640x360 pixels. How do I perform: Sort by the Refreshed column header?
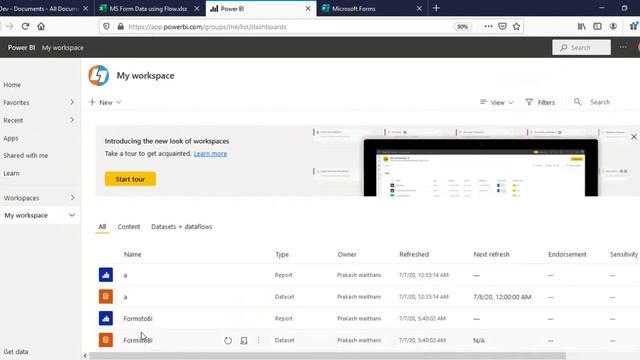[x=414, y=254]
